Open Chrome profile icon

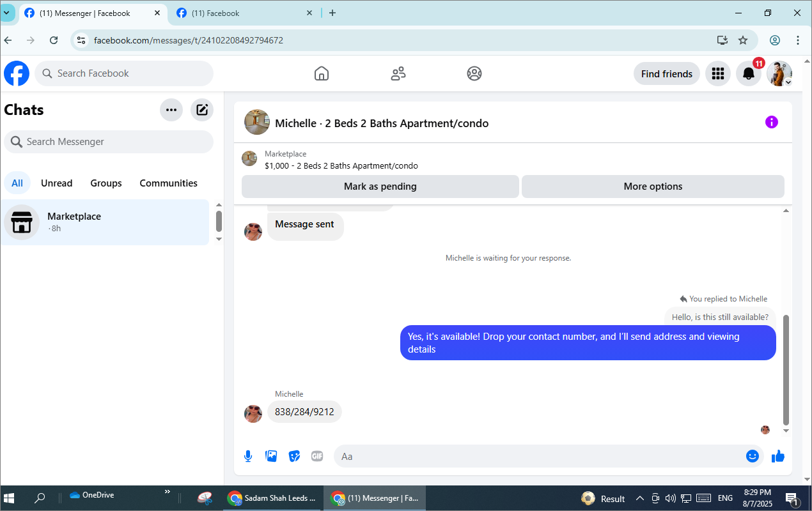[775, 40]
